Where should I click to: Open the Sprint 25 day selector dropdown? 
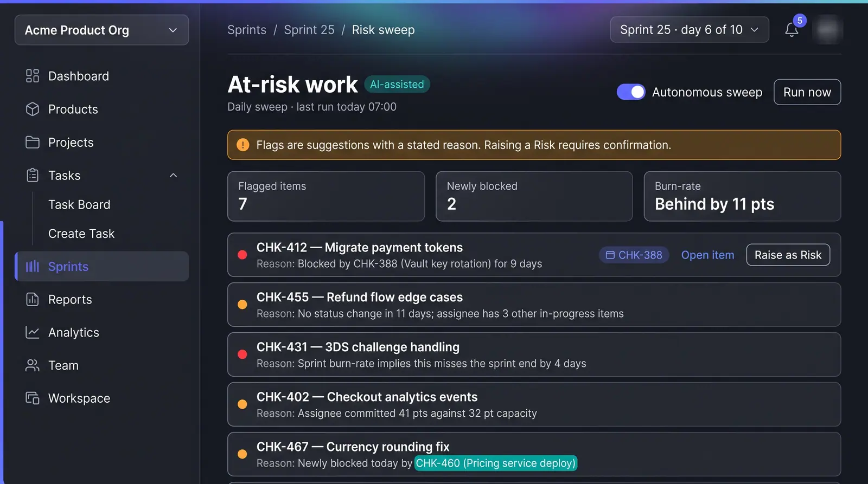tap(690, 29)
